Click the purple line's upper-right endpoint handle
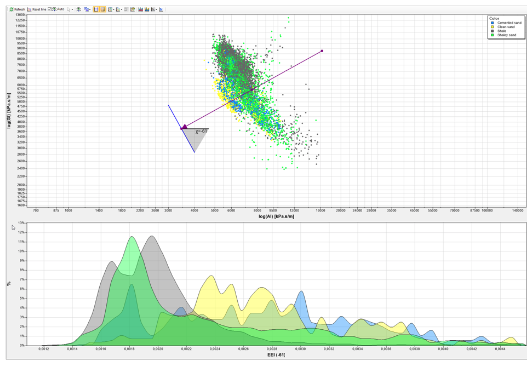The width and height of the screenshot is (532, 367). coord(322,51)
